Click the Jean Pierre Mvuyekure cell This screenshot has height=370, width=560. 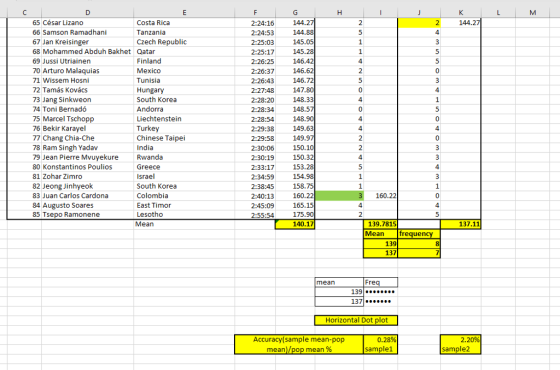click(88, 158)
